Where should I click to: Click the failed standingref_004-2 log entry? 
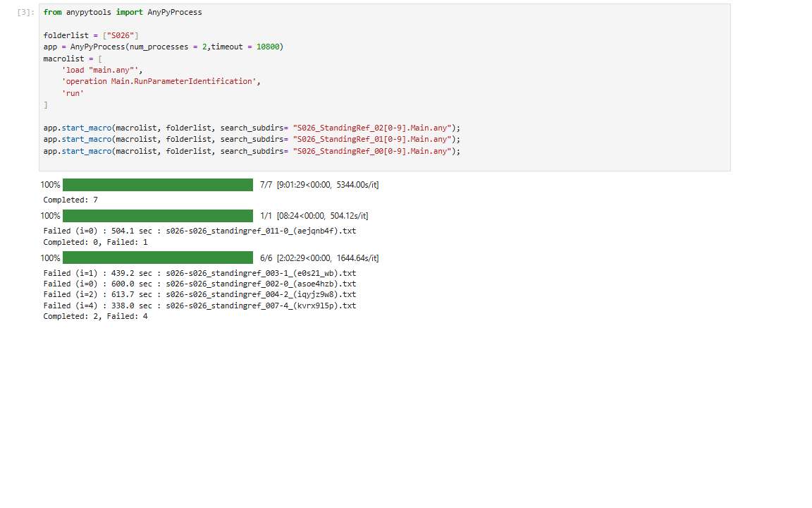(x=199, y=295)
